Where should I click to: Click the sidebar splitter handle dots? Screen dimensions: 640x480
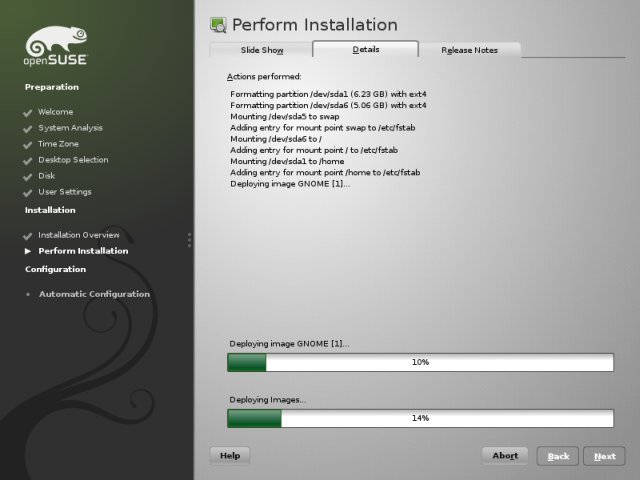pos(189,240)
